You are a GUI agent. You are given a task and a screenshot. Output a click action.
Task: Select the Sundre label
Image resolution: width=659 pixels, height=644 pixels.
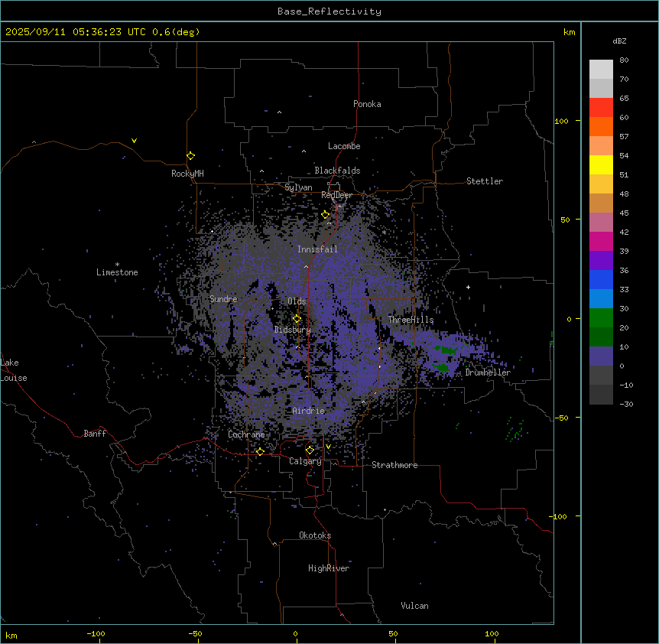223,299
